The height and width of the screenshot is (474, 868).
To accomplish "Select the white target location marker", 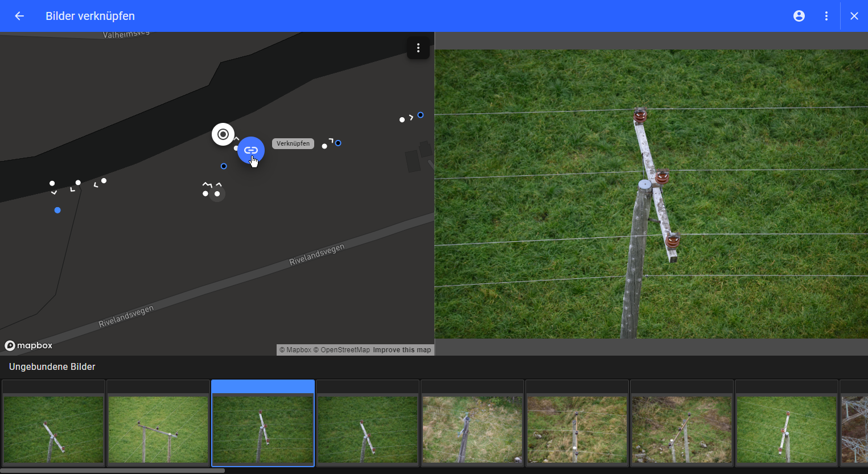I will (223, 134).
